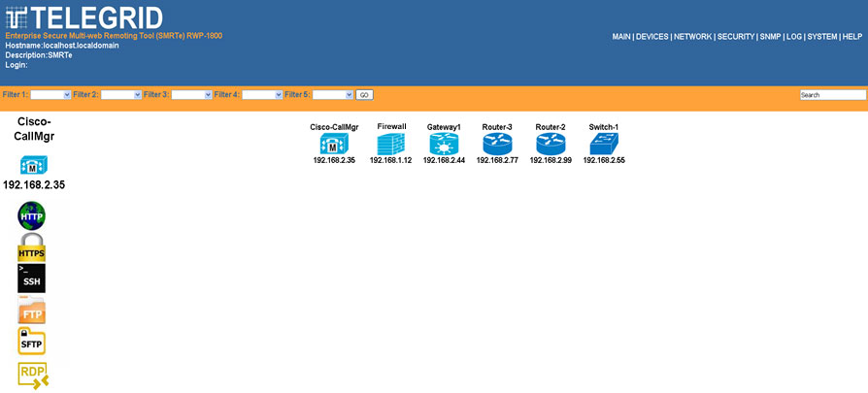Open the Filter 4 dropdown
Screen dimensions: 868x393
point(262,95)
